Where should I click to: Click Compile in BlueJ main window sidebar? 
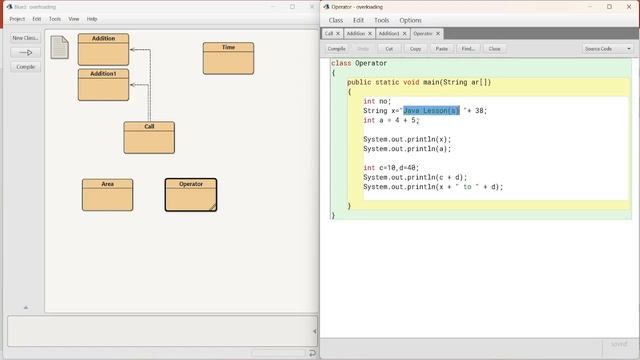[x=25, y=67]
